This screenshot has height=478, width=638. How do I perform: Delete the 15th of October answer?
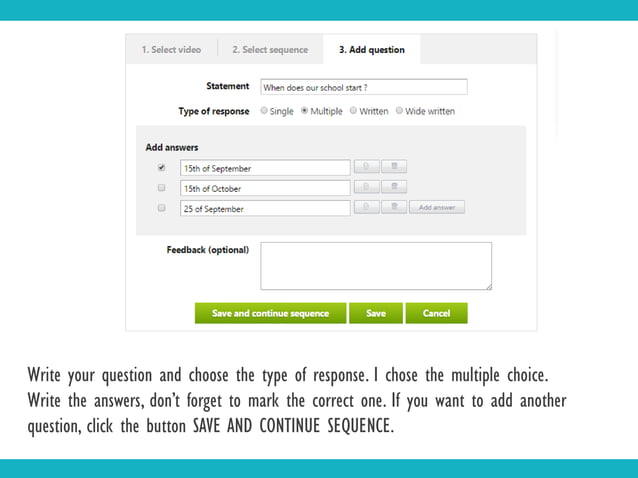[x=394, y=188]
